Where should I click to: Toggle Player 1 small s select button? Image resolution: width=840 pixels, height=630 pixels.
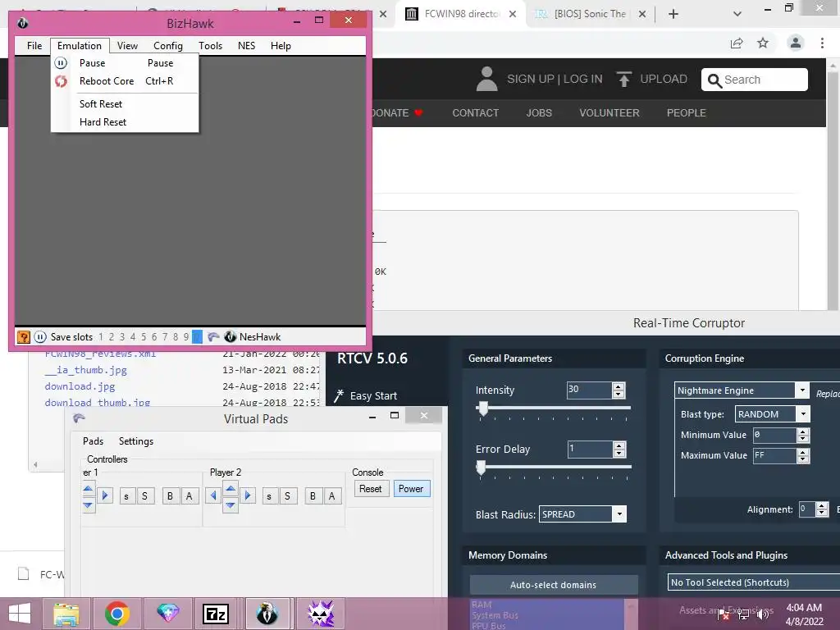pos(126,496)
